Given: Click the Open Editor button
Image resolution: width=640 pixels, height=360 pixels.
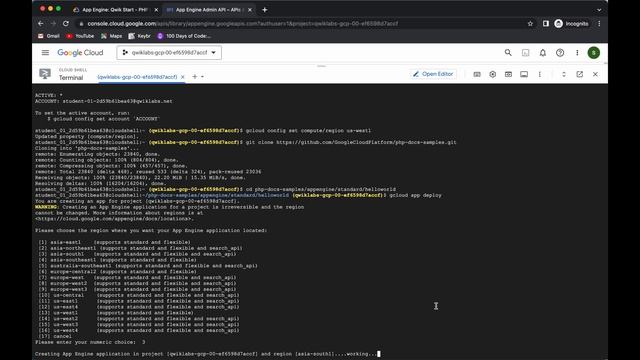Looking at the screenshot, I should click(433, 74).
